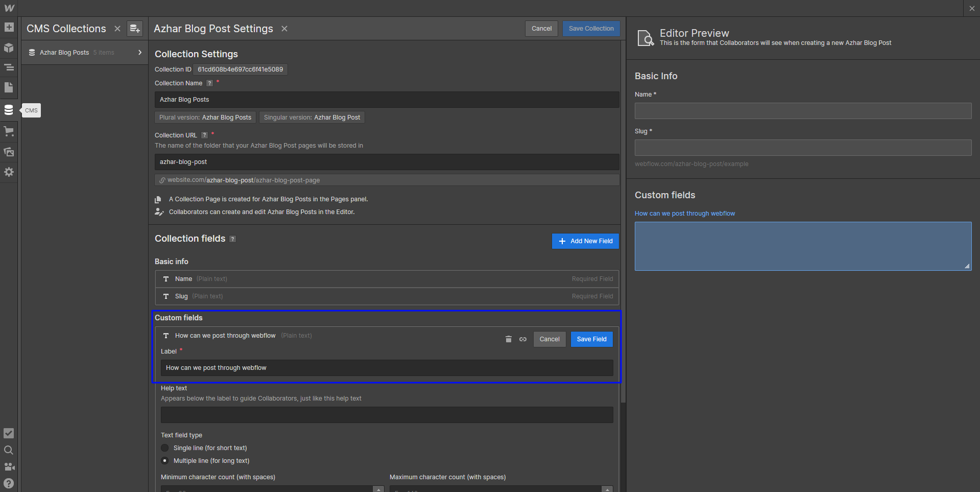Viewport: 980px width, 492px height.
Task: Click Save Field button
Action: [592, 339]
